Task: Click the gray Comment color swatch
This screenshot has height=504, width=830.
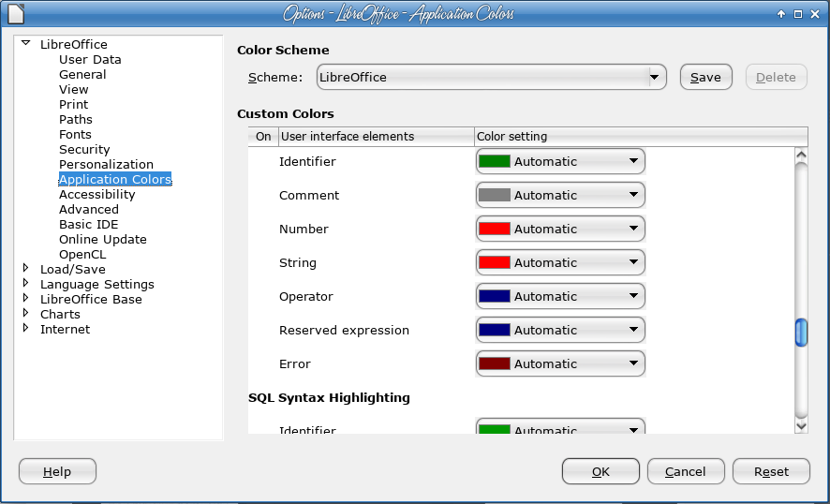Action: click(x=495, y=196)
